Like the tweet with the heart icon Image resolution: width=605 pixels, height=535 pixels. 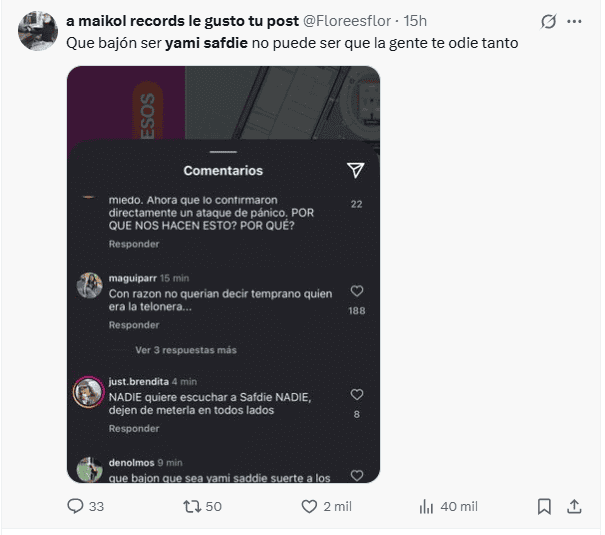pyautogui.click(x=309, y=506)
